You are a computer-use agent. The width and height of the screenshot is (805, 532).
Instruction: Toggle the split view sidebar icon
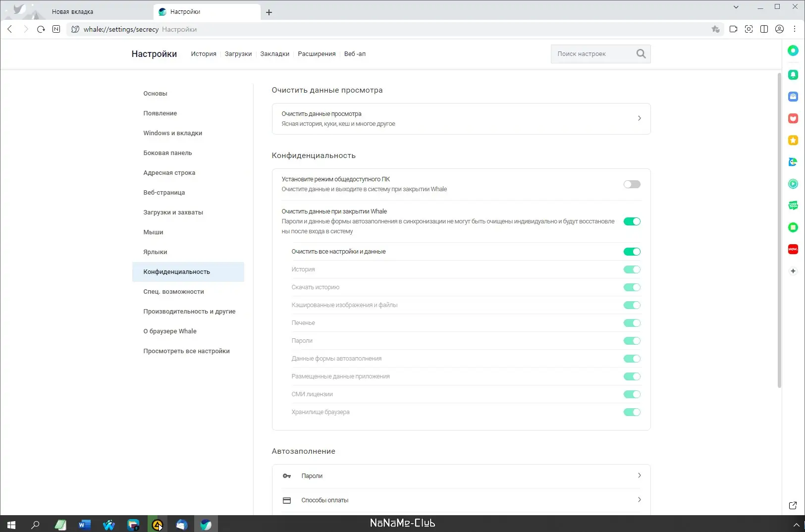click(x=764, y=29)
